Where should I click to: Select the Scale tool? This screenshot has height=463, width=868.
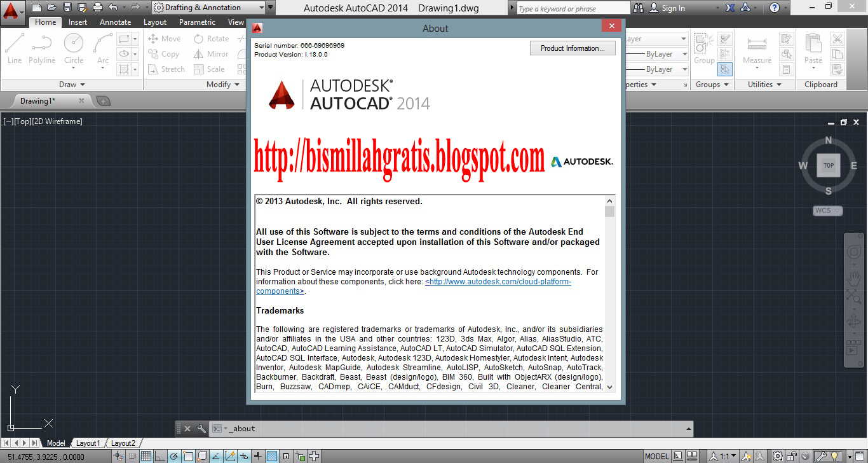coord(209,69)
